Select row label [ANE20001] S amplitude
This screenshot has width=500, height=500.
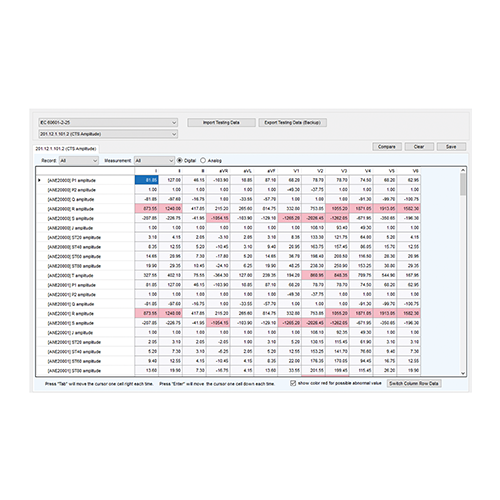(x=71, y=323)
